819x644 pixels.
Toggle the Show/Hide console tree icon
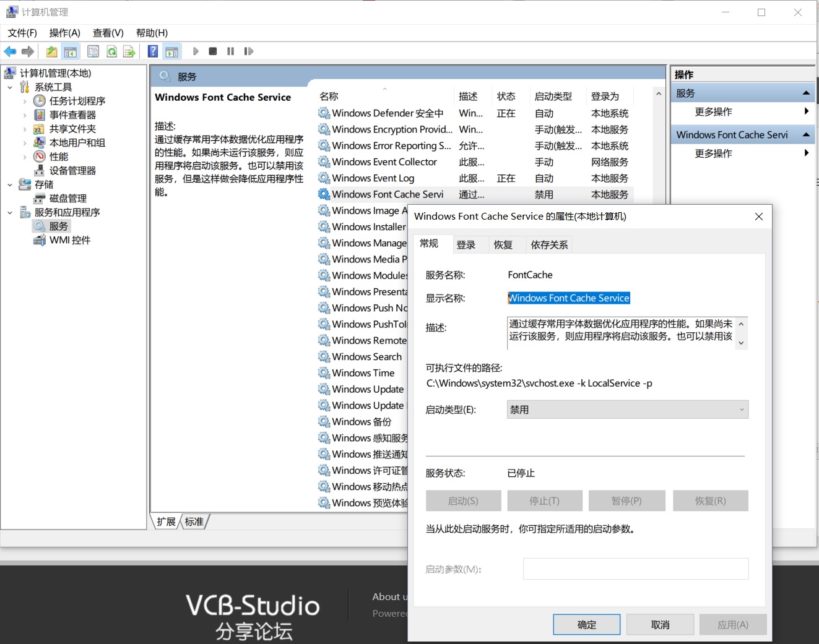click(71, 51)
